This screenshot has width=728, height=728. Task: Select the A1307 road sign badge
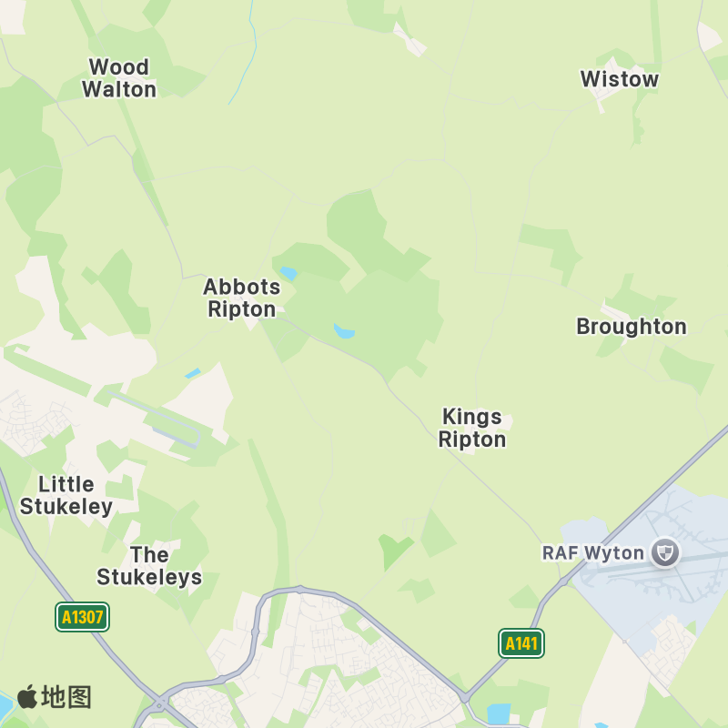click(x=82, y=617)
